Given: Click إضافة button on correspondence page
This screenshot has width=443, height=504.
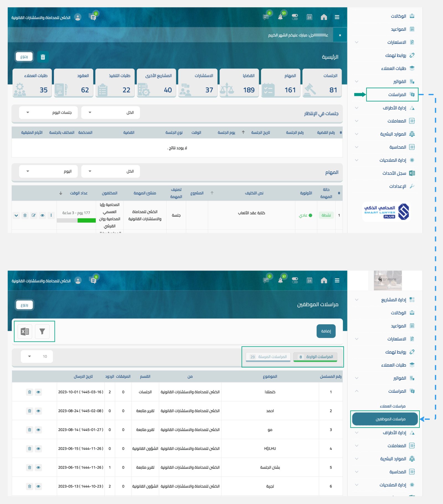Looking at the screenshot, I should click(x=326, y=331).
